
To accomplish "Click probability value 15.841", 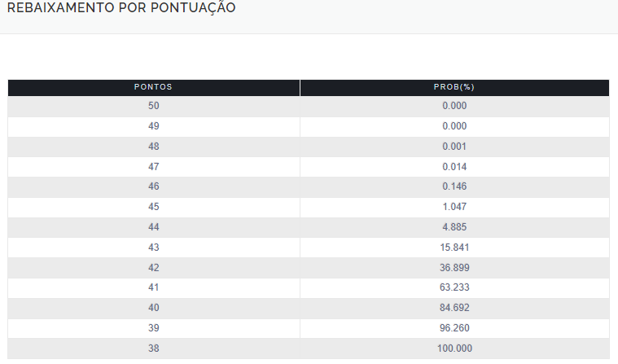I will pyautogui.click(x=454, y=248).
